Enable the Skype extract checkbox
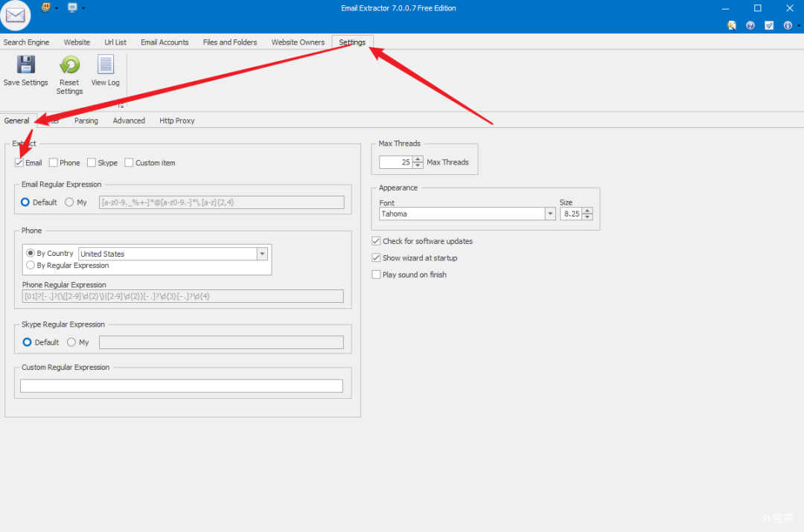Image resolution: width=804 pixels, height=532 pixels. [92, 162]
